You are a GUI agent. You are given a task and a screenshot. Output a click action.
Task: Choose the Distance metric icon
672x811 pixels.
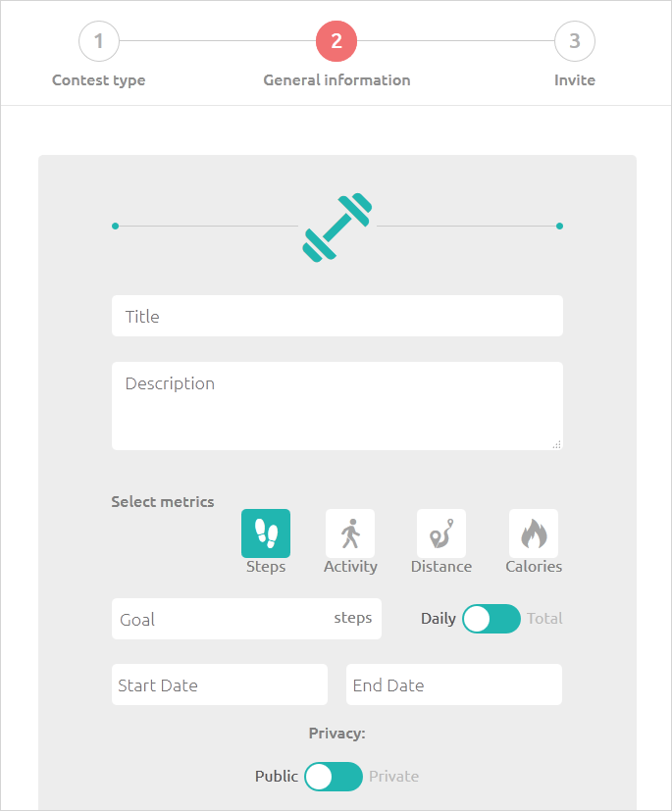point(441,533)
